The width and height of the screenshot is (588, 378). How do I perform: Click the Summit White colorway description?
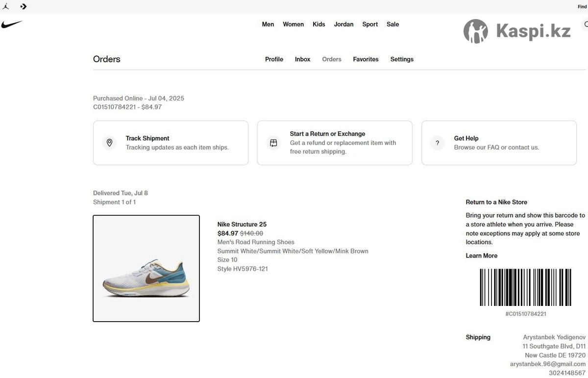point(293,251)
